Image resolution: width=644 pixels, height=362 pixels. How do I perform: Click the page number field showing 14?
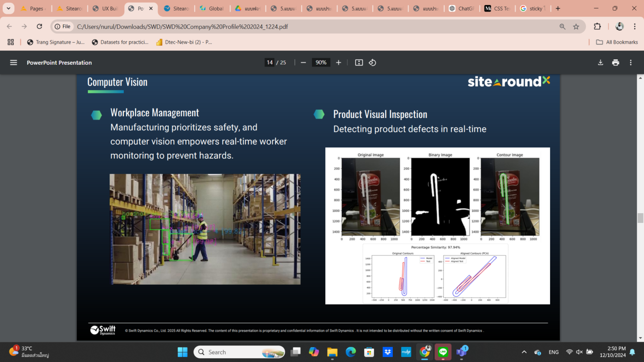pos(270,62)
